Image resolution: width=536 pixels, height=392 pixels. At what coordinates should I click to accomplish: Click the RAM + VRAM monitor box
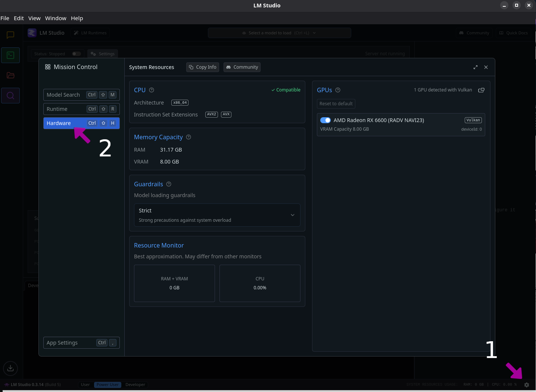tap(174, 283)
